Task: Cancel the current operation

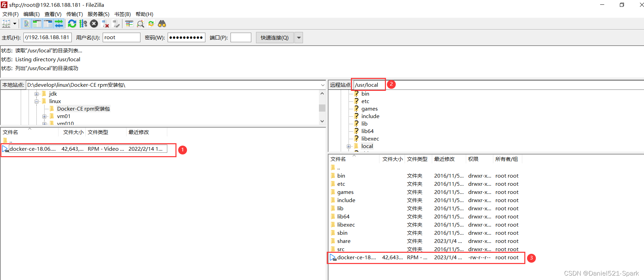Action: [94, 24]
